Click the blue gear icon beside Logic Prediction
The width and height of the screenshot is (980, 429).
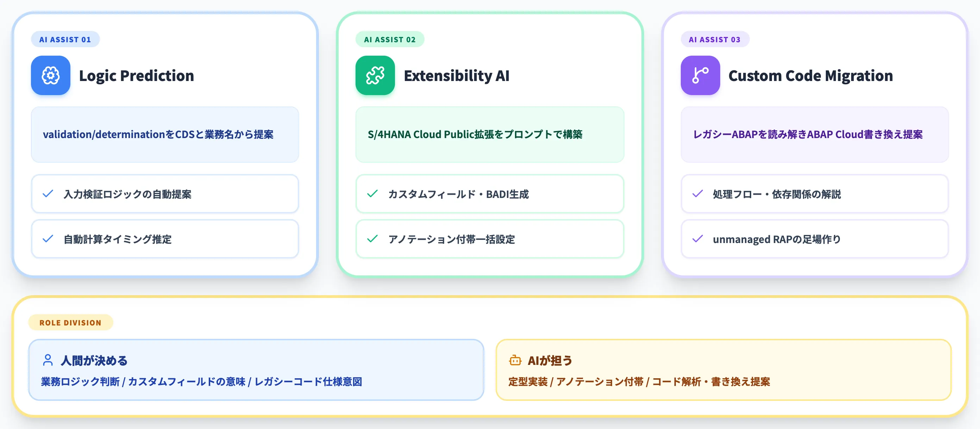point(51,75)
